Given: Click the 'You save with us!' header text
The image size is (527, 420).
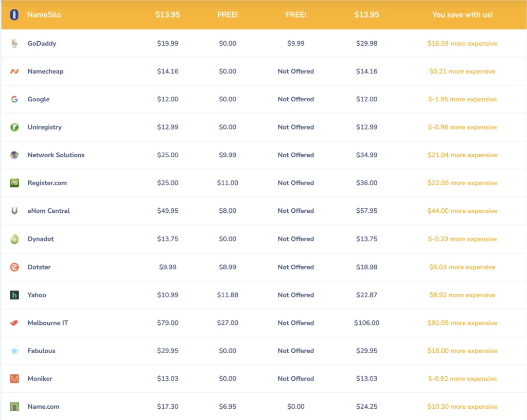Looking at the screenshot, I should 463,15.
